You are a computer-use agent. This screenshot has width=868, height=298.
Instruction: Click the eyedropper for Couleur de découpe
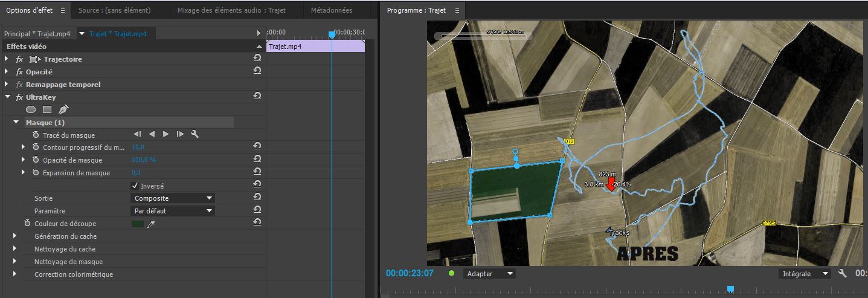[x=152, y=224]
